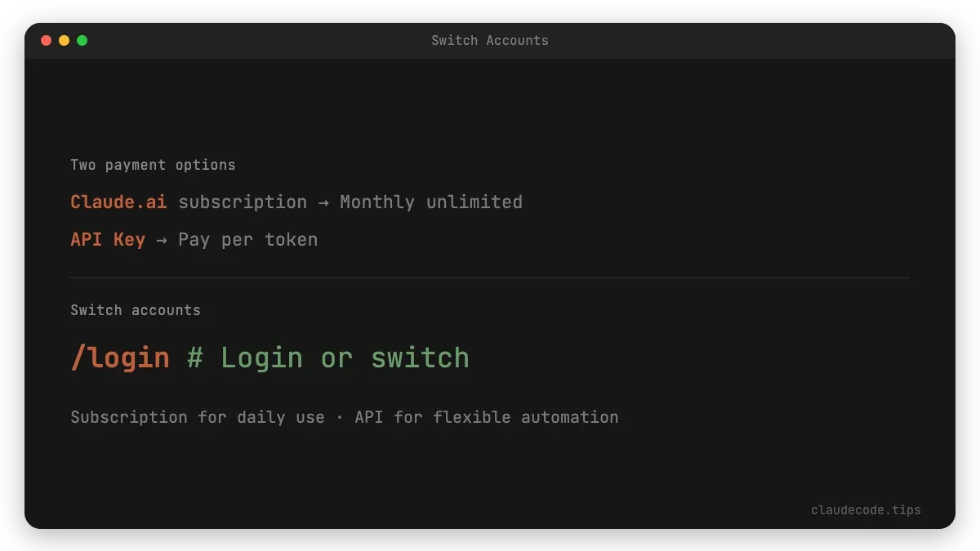Click the Claude.ai label in orange
The image size is (980, 551).
[x=118, y=202]
